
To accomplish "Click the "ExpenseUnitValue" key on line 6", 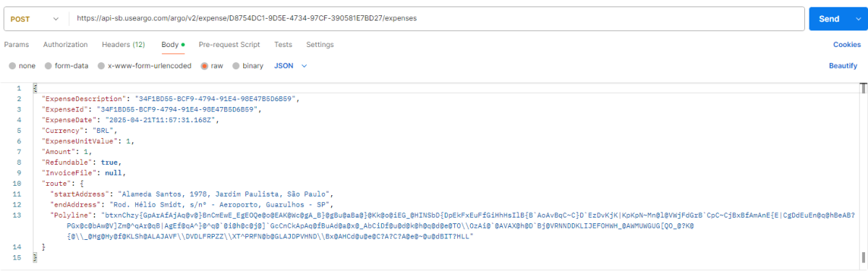I will coord(81,142).
